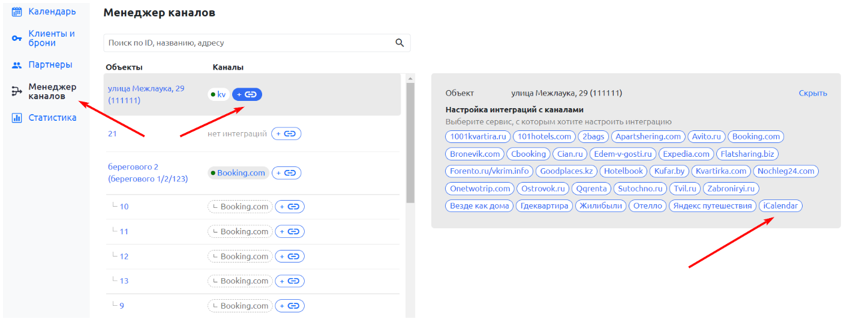Open Статистика section
This screenshot has height=322, width=868.
pyautogui.click(x=53, y=118)
